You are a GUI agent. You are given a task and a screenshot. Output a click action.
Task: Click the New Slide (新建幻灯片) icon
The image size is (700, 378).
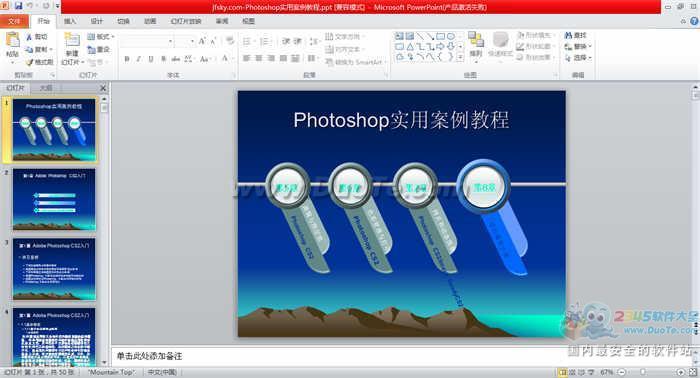(72, 40)
